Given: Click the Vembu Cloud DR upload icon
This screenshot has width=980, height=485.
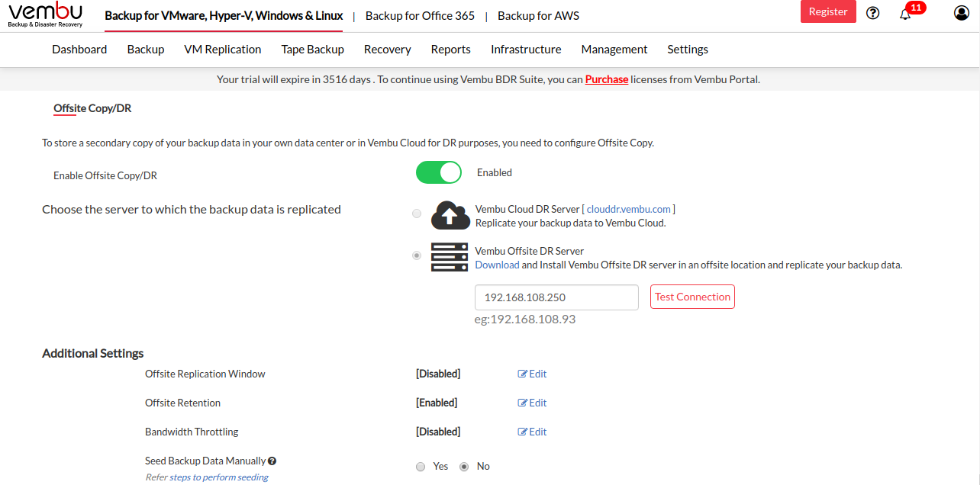Looking at the screenshot, I should (450, 215).
